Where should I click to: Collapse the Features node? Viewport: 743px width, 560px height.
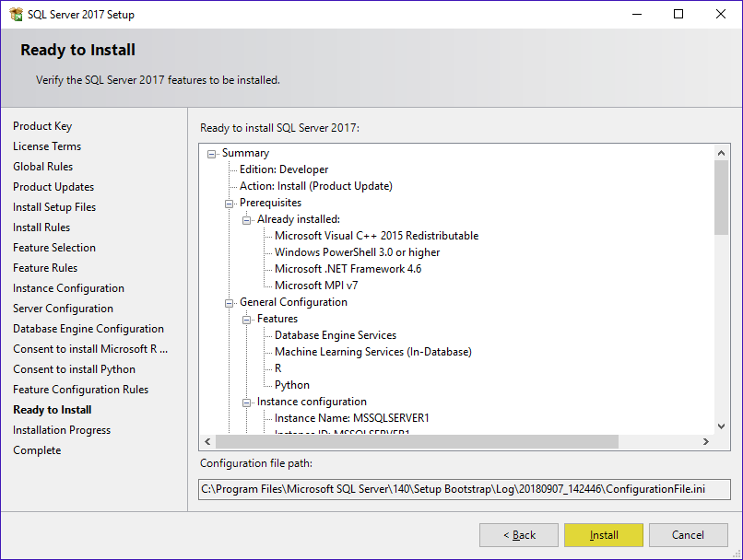[x=246, y=320]
